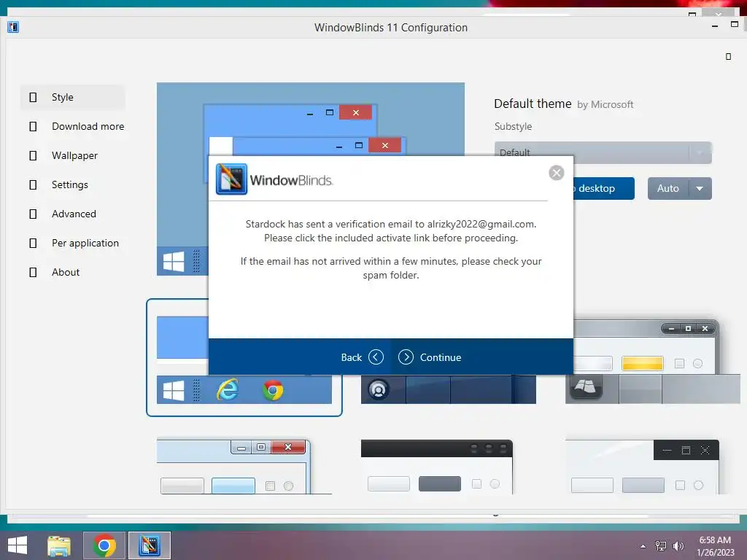The image size is (747, 560).
Task: Open File Explorer from the taskbar
Action: click(x=59, y=545)
